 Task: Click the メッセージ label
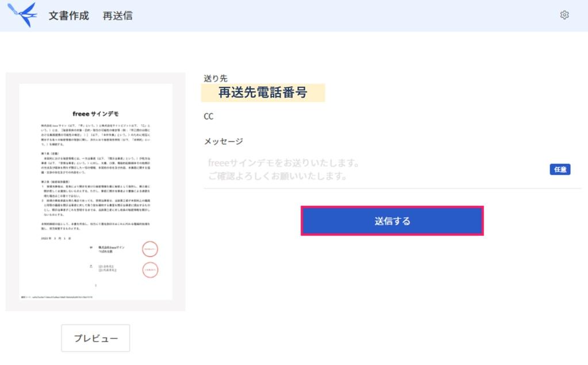tap(224, 141)
